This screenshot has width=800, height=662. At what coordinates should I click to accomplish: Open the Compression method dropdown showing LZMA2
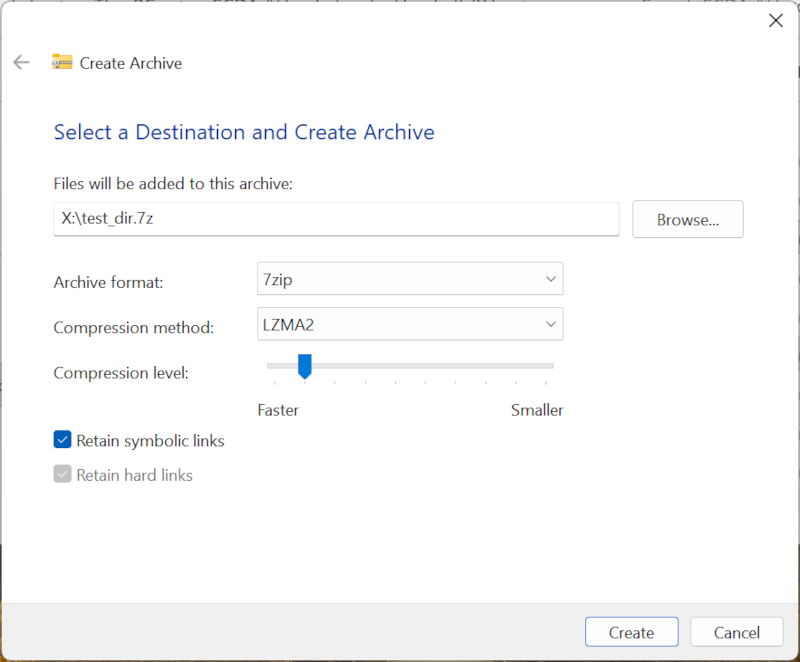410,324
